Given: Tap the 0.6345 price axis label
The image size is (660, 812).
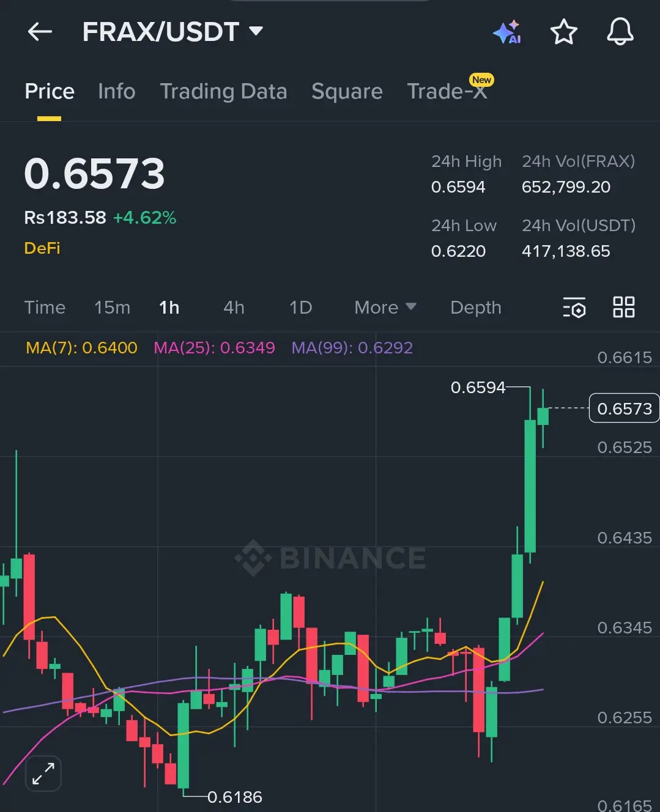Looking at the screenshot, I should pyautogui.click(x=625, y=628).
